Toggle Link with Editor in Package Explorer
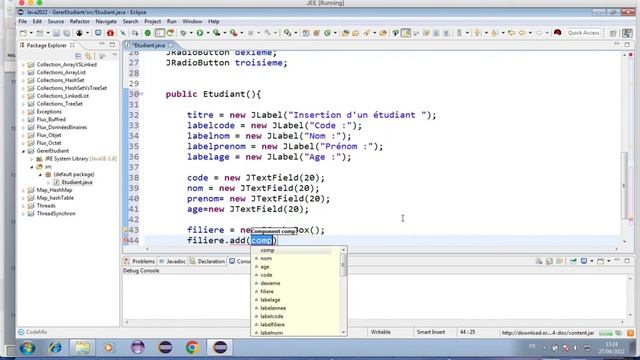 coord(88,56)
